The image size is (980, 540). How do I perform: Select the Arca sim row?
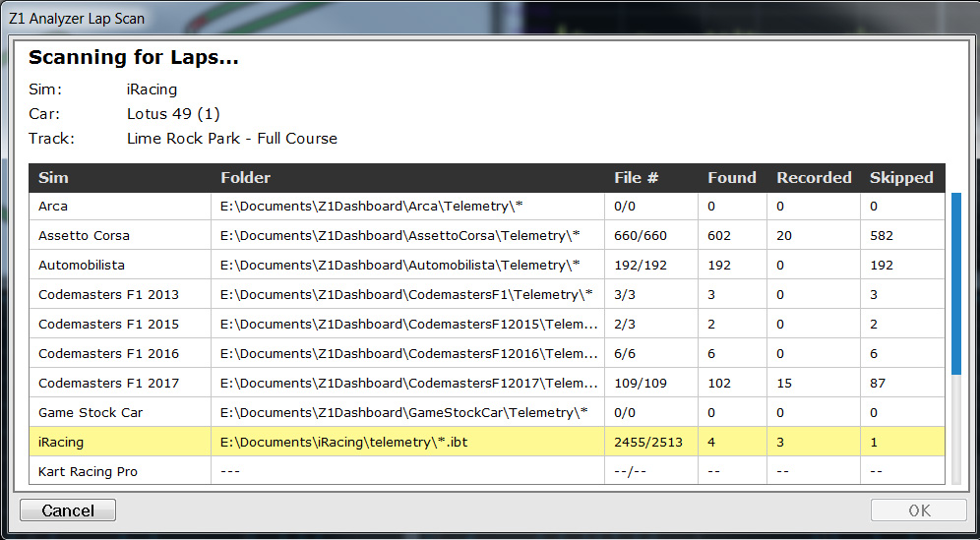[x=487, y=207]
